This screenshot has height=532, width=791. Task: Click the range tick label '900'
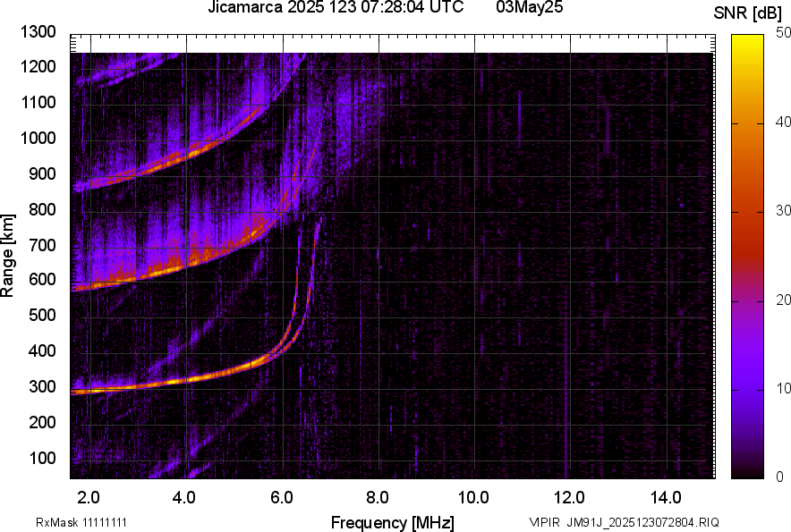click(x=42, y=173)
